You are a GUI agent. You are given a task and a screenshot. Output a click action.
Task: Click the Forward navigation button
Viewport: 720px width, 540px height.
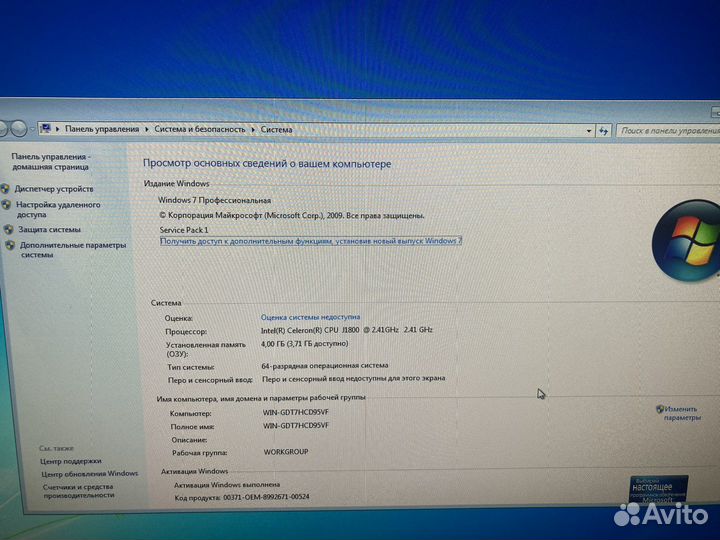click(x=18, y=129)
